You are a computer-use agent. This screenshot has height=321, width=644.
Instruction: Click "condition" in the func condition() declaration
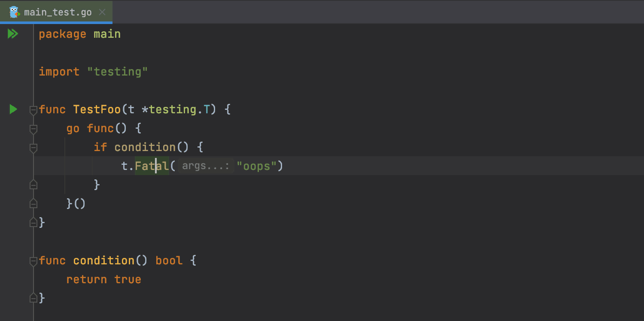click(104, 260)
